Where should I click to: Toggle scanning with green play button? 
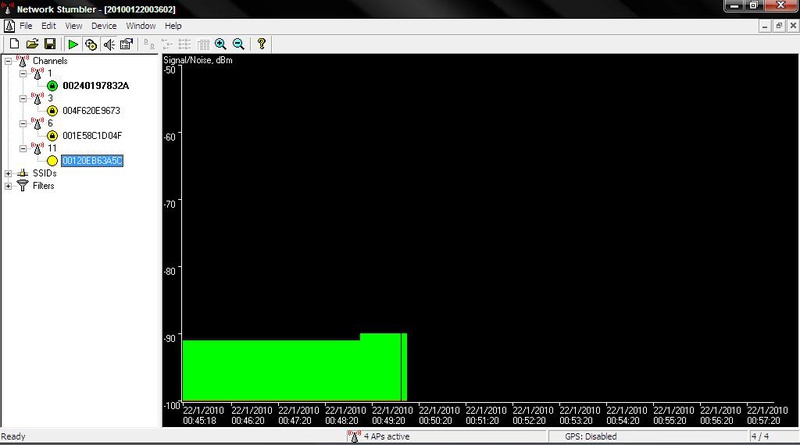coord(73,44)
